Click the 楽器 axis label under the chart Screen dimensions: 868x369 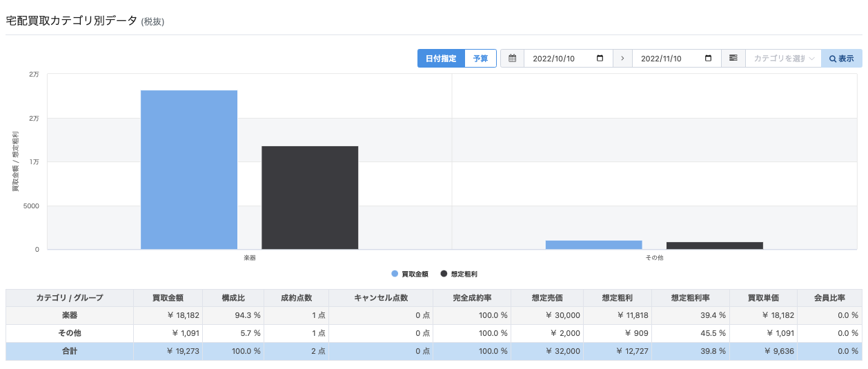point(250,257)
